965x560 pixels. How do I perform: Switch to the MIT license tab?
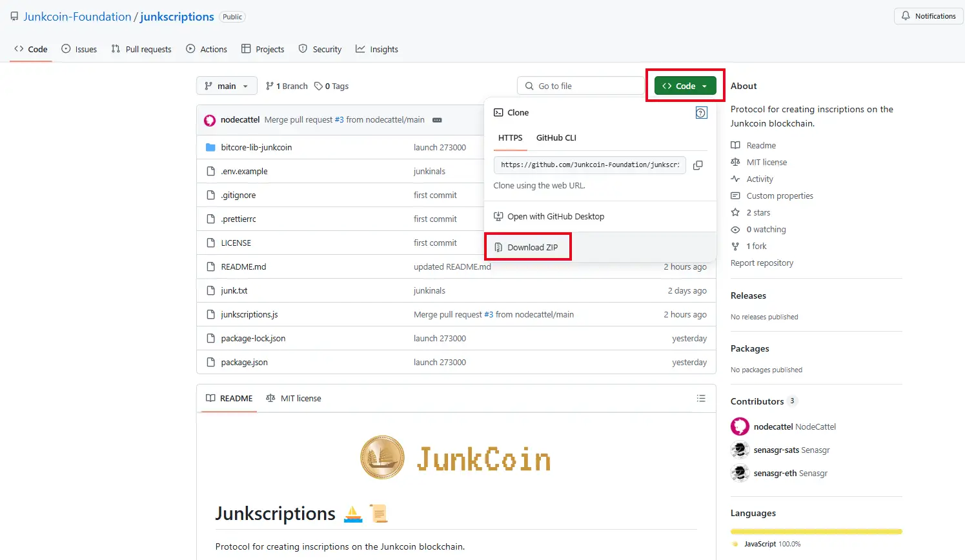click(294, 399)
